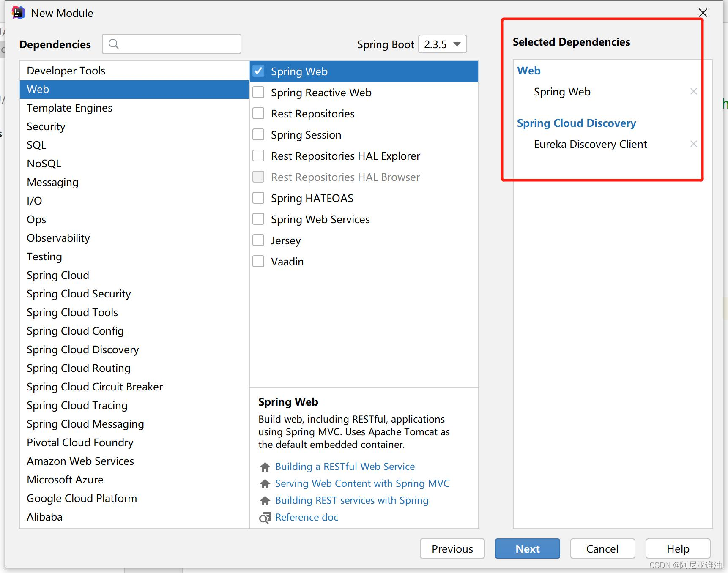This screenshot has height=573, width=728.
Task: Select Spring Cloud Discovery in category list
Action: pos(134,349)
